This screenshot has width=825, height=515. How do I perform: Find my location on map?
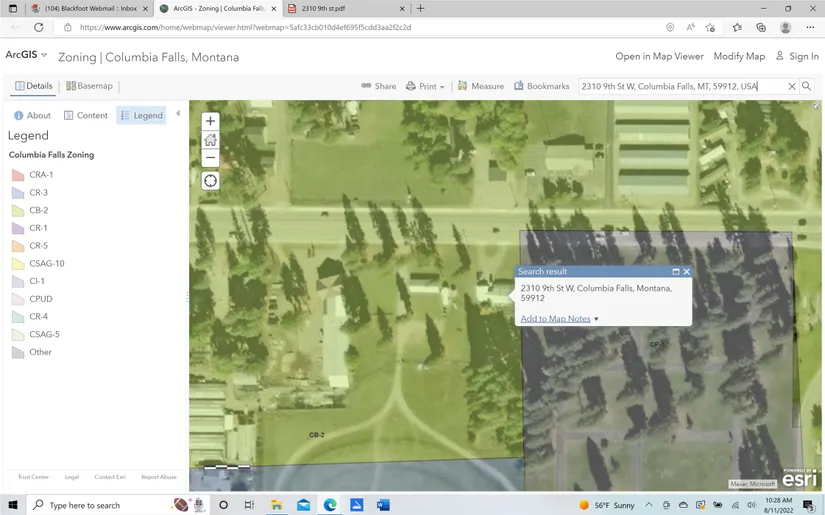click(x=210, y=181)
